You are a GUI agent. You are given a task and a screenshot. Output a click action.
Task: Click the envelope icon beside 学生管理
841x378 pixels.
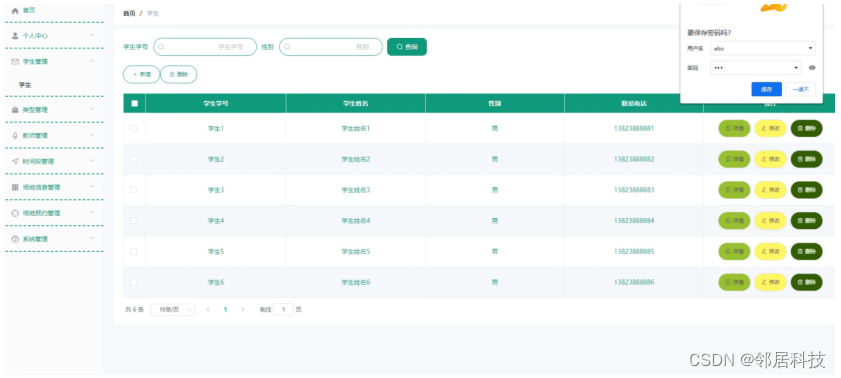[15, 62]
